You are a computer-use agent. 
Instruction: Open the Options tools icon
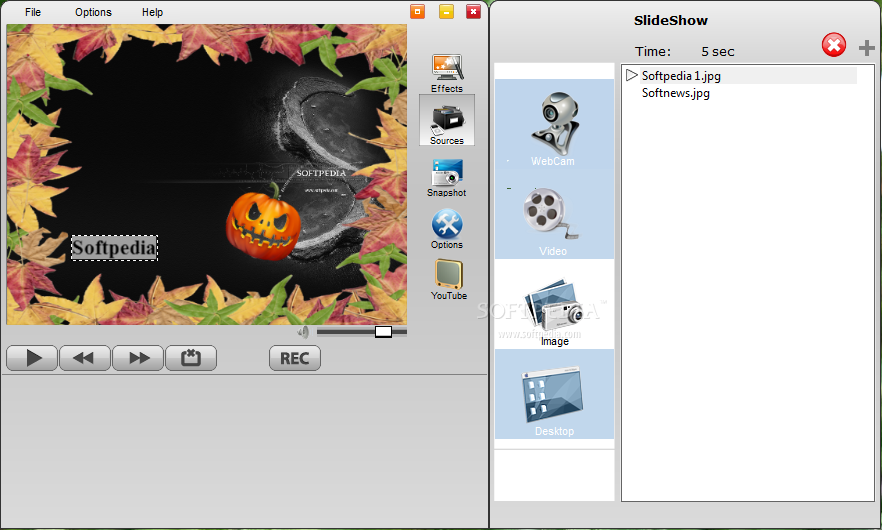447,229
